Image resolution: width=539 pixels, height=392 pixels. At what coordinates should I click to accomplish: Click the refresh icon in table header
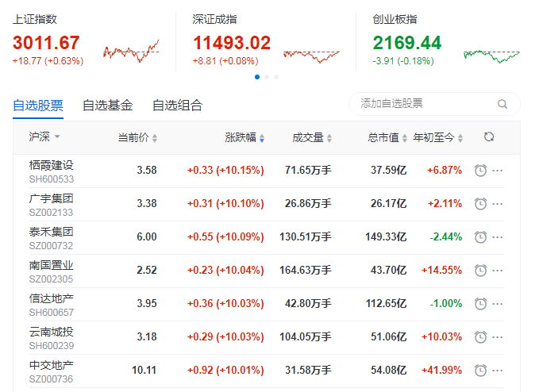(x=489, y=137)
